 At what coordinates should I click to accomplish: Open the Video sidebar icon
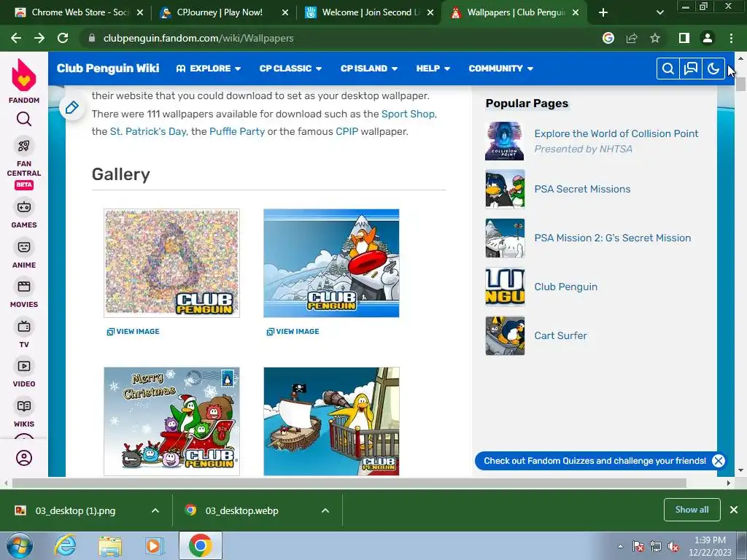coord(24,366)
